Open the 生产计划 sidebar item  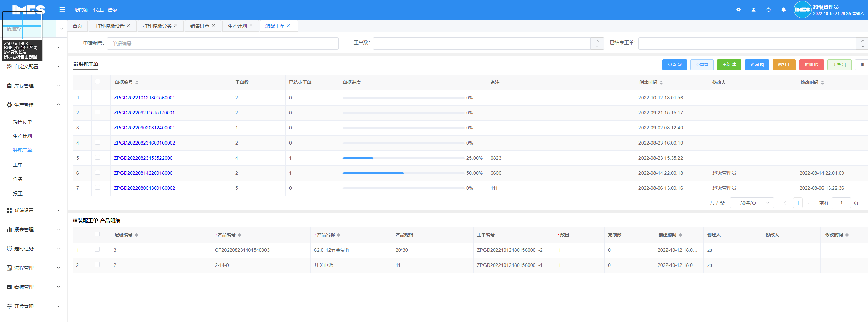point(23,136)
